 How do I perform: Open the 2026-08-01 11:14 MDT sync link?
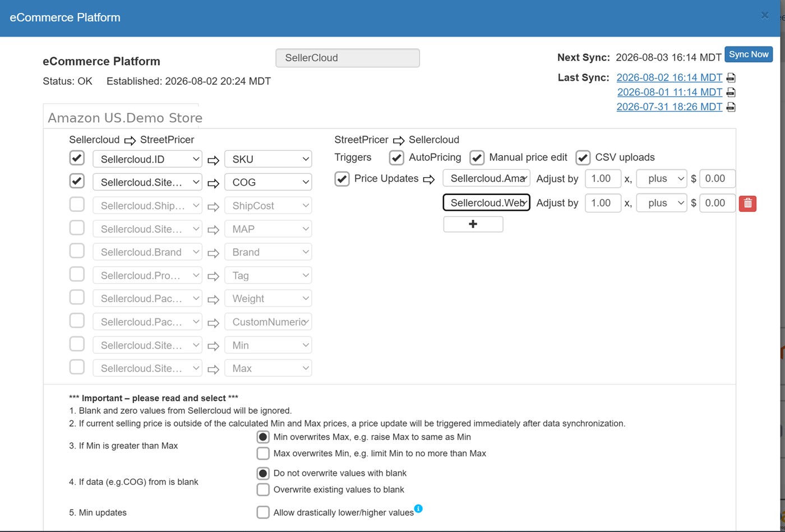click(669, 92)
